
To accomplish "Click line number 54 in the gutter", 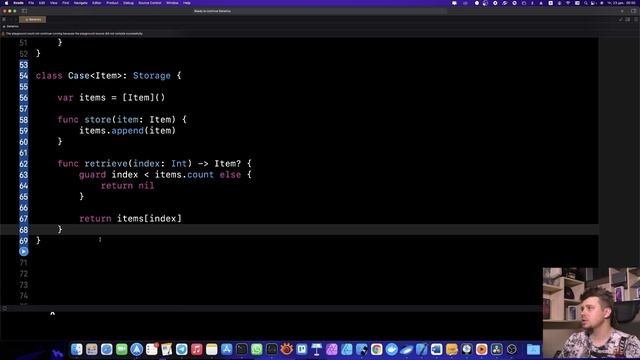I will [x=24, y=76].
